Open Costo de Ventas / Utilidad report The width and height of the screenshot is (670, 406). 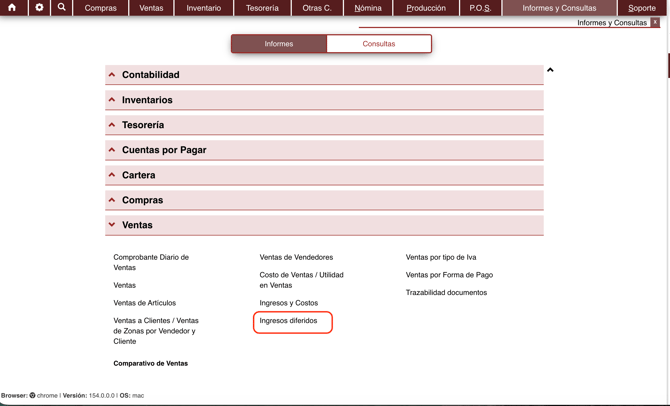tap(301, 280)
